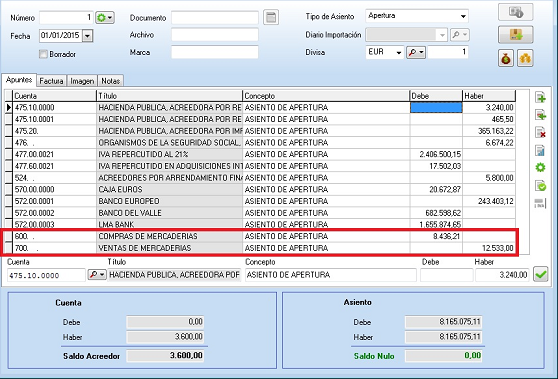Open the Imagen tab

click(82, 81)
